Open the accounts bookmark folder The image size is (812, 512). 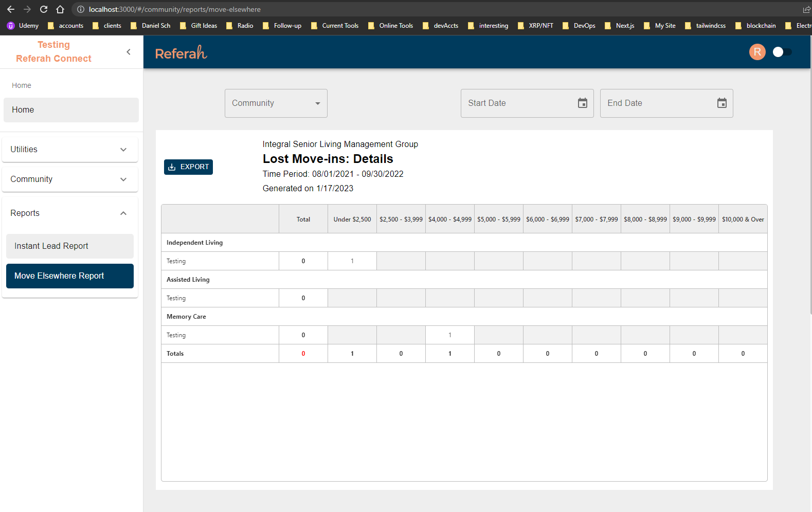click(x=65, y=26)
